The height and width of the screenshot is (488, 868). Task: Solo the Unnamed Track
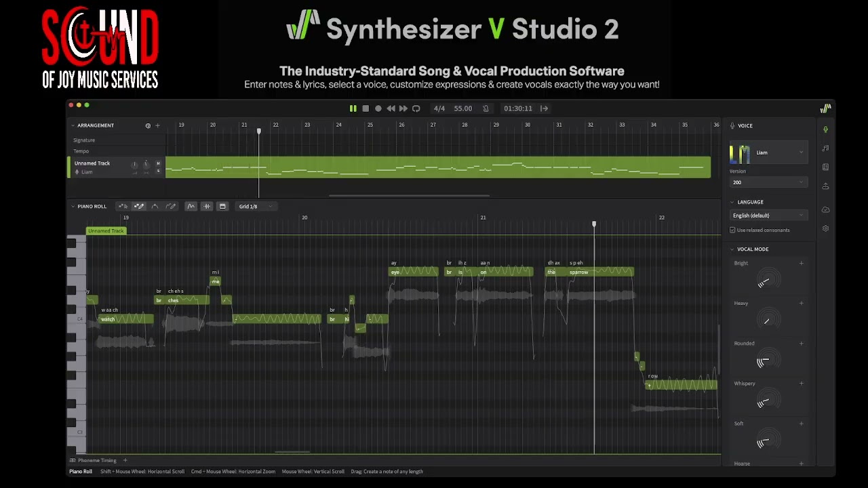coord(158,171)
